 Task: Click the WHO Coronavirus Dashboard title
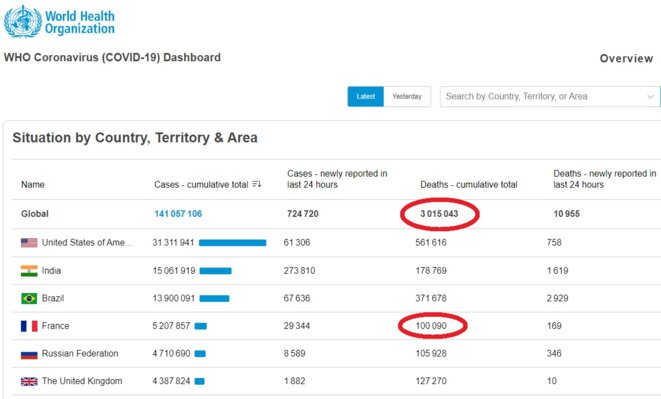[x=112, y=57]
